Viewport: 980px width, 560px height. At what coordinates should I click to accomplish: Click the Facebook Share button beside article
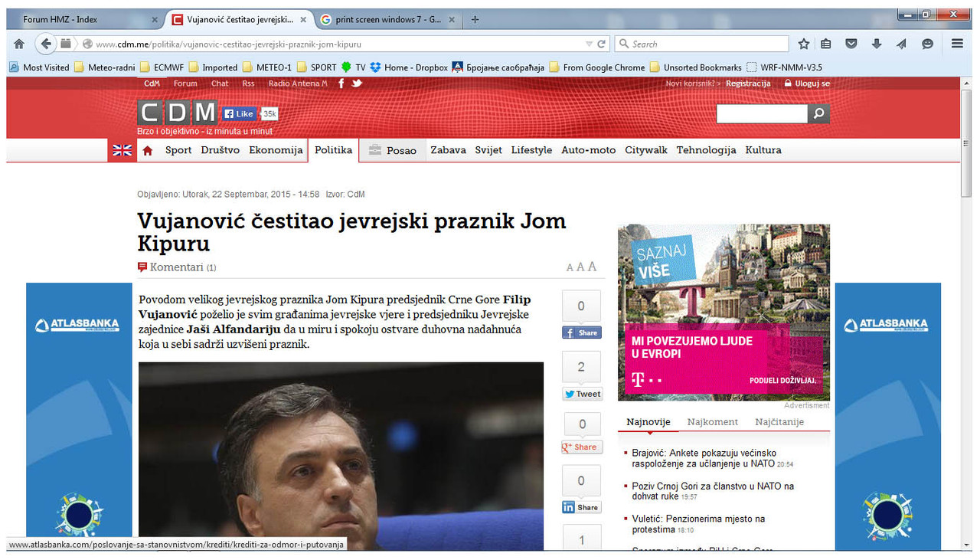pyautogui.click(x=581, y=332)
